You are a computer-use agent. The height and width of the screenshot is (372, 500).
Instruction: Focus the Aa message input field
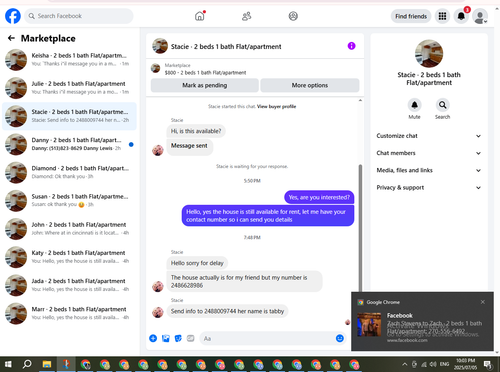click(267, 338)
